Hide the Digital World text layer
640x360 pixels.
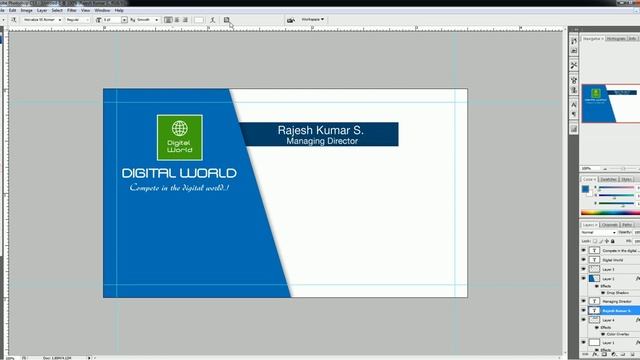coord(584,260)
